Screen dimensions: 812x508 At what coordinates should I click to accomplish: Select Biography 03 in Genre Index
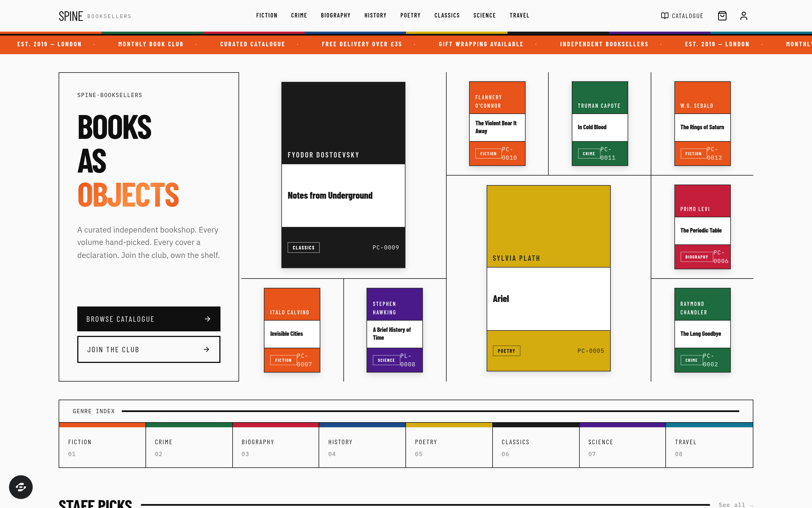click(x=276, y=445)
